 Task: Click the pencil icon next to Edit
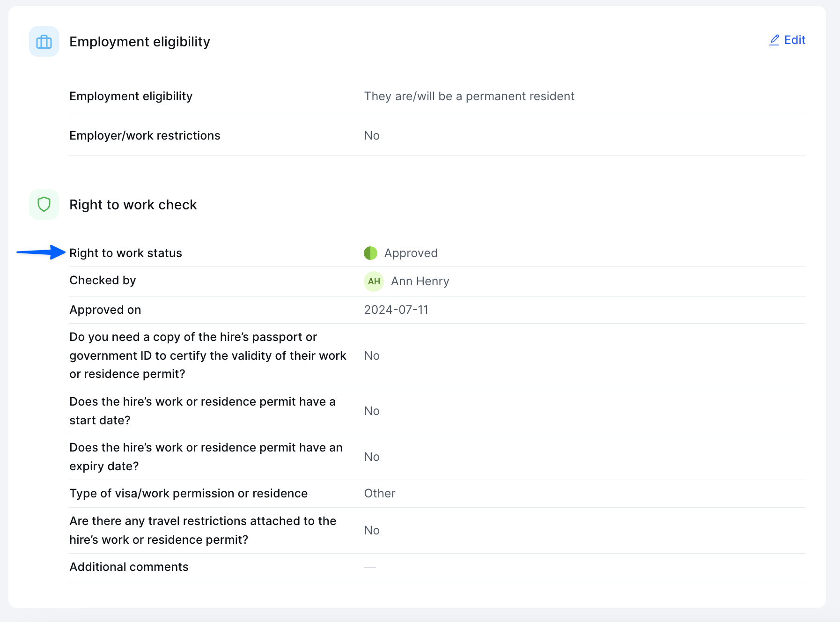coord(774,40)
